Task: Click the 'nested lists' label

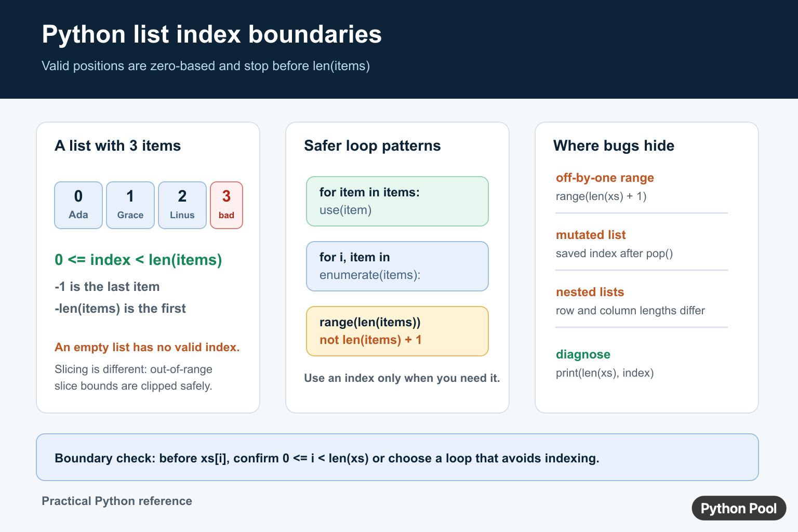Action: point(590,292)
